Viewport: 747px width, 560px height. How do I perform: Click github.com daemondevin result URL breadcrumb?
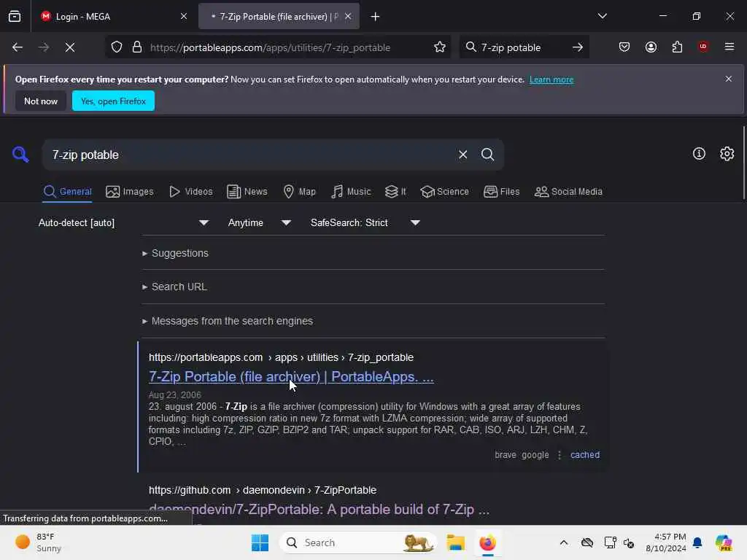(263, 490)
